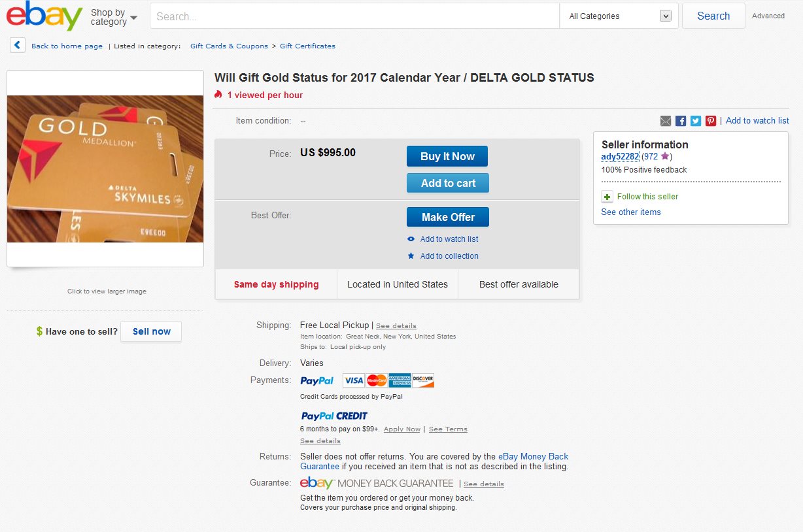Click the Add to cart button

pos(447,183)
